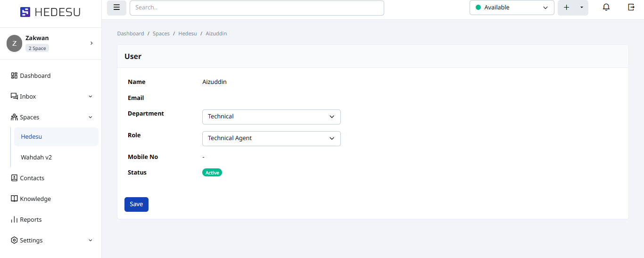Open Dashboard from the sidebar

(35, 75)
